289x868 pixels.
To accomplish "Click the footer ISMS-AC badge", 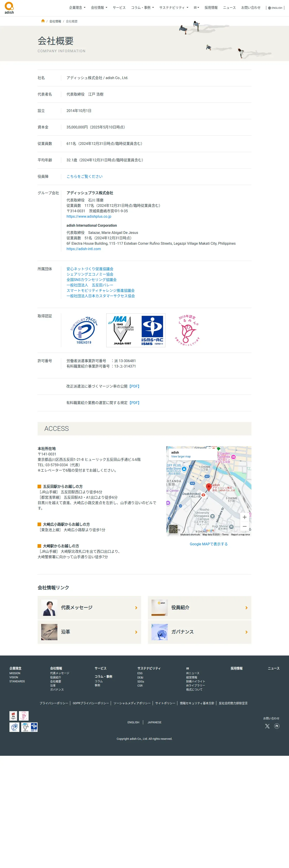I will (34, 727).
